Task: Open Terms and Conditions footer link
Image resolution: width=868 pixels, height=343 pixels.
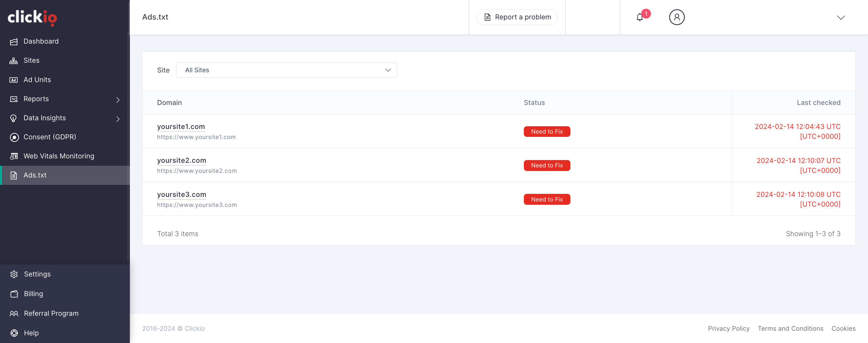Action: point(790,329)
